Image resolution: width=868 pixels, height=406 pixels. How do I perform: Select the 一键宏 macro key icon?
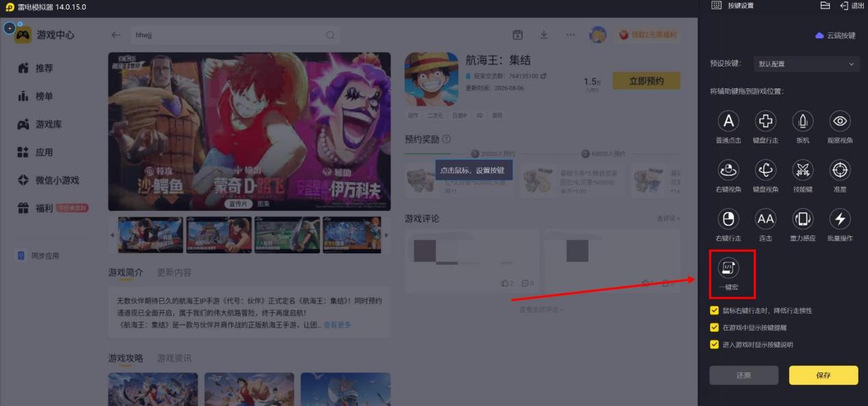(x=728, y=268)
